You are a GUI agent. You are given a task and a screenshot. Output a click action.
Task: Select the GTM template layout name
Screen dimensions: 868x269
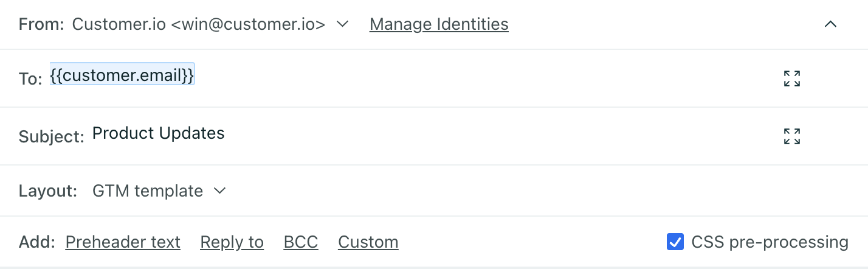[148, 191]
